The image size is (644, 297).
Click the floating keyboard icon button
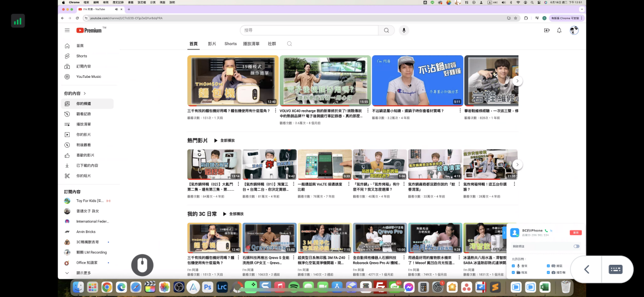tap(615, 270)
